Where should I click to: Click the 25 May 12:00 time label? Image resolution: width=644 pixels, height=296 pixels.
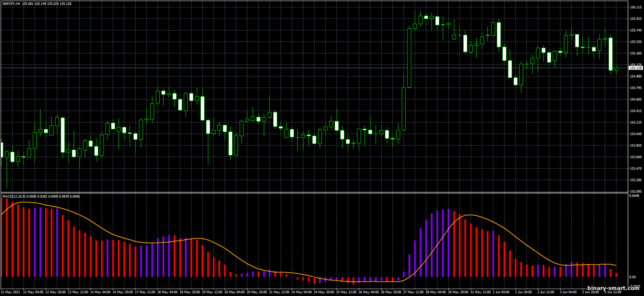345,292
